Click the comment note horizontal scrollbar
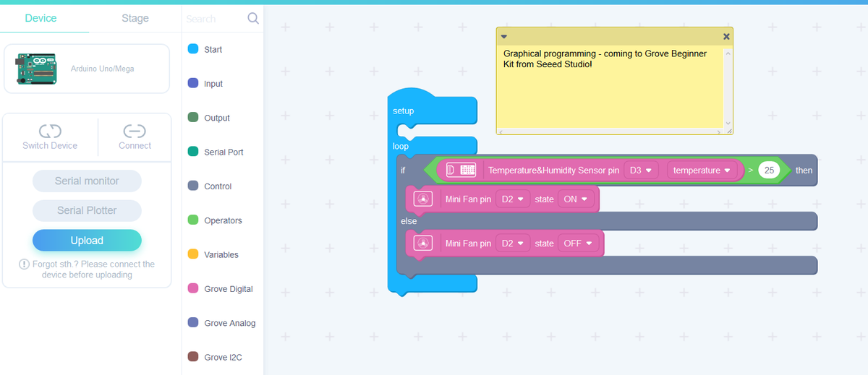Screen dimensions: 868x375 point(610,132)
